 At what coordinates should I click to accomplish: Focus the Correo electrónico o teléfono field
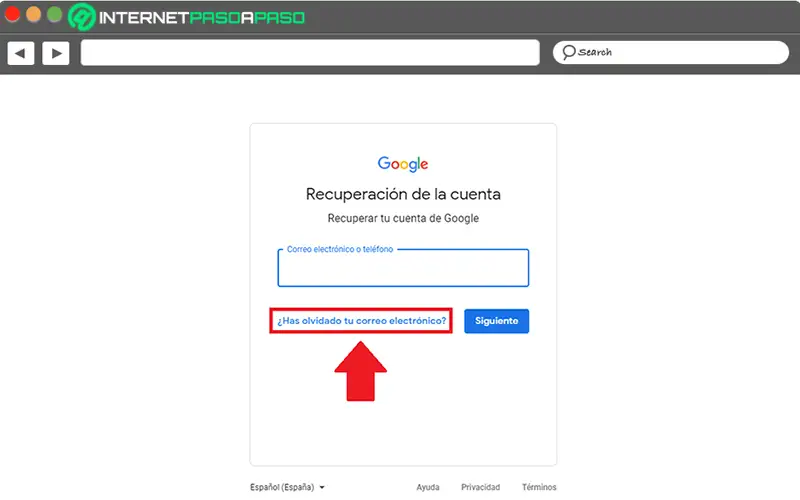click(403, 268)
